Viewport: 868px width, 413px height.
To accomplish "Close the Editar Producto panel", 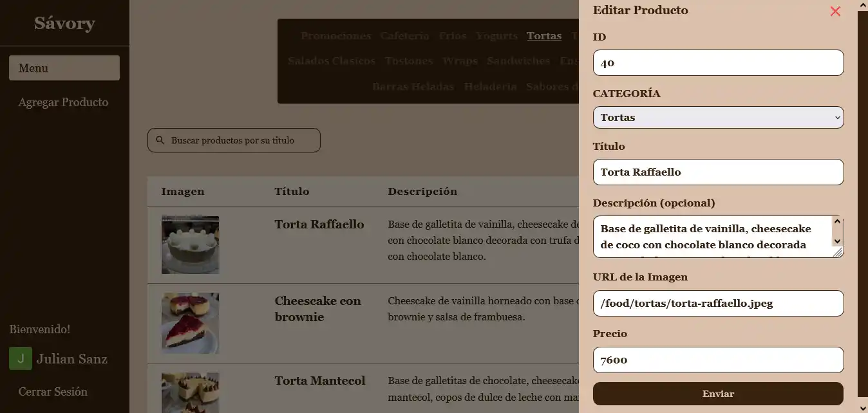I will point(835,11).
